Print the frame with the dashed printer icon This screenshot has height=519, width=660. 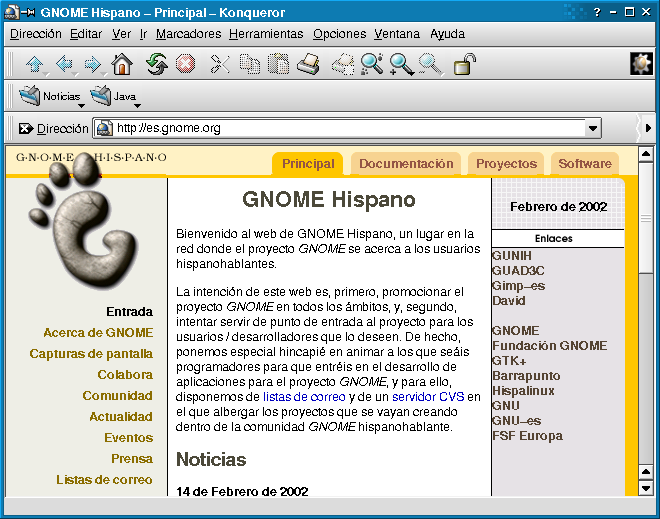343,64
